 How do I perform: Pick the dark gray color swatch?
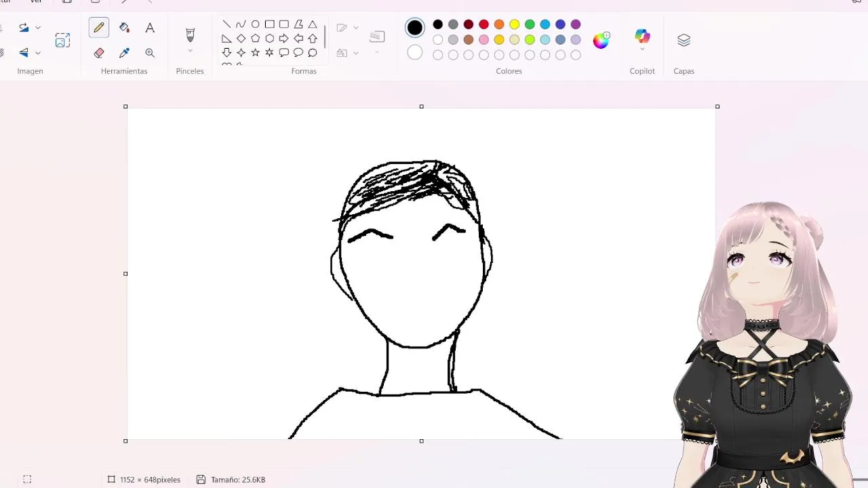453,24
